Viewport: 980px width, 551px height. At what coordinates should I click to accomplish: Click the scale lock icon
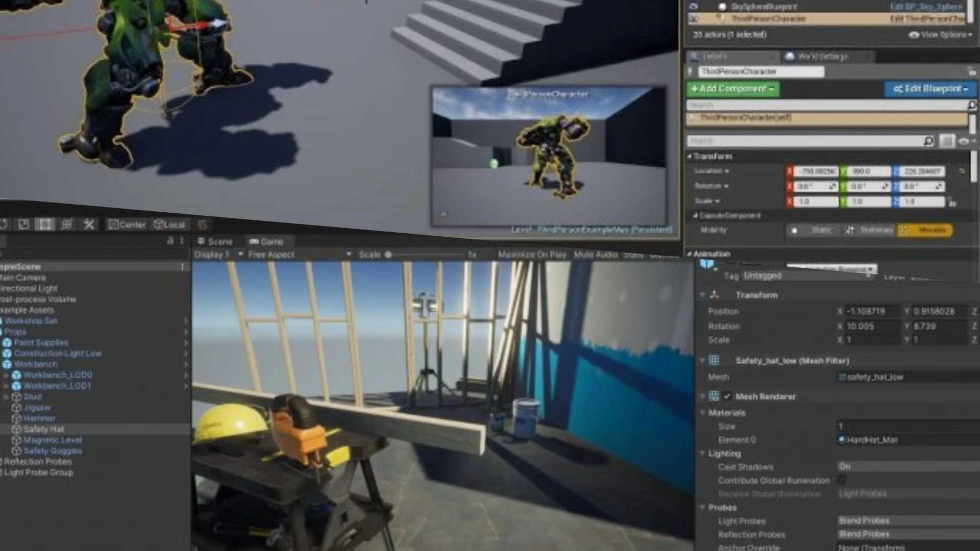click(x=952, y=202)
